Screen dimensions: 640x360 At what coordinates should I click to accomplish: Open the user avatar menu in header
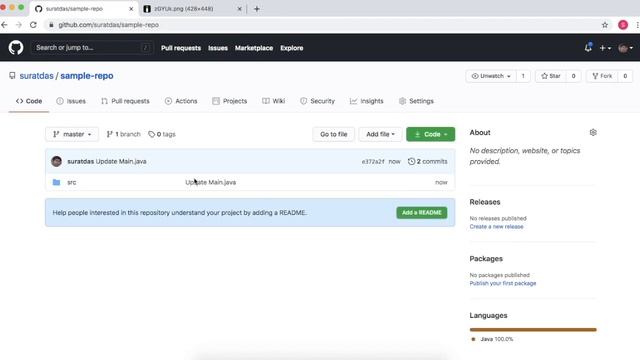click(625, 48)
